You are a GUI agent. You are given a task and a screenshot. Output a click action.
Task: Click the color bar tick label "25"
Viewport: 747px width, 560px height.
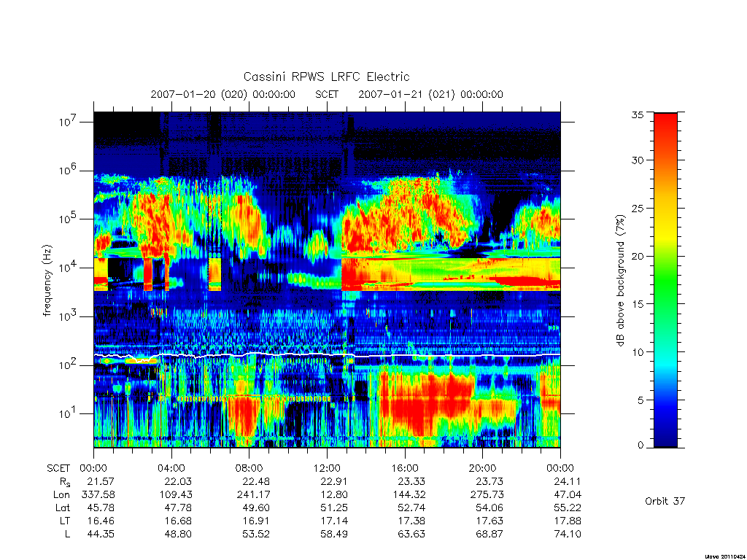pyautogui.click(x=637, y=209)
